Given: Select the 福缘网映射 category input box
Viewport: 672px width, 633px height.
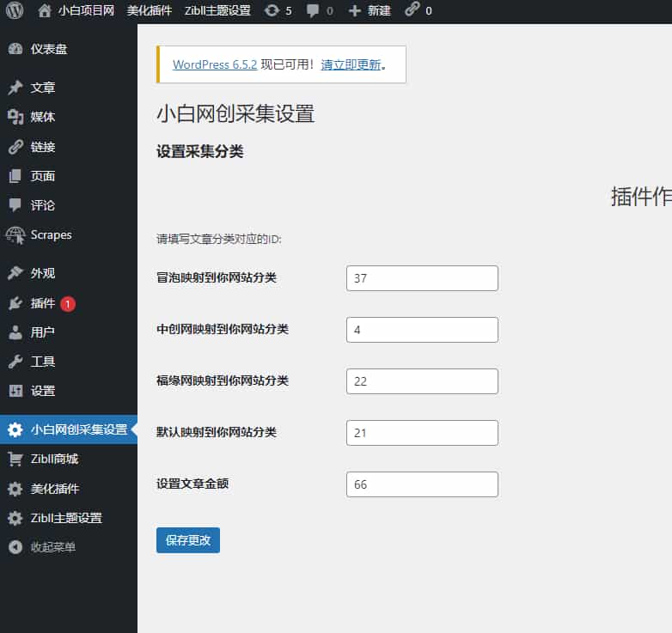Looking at the screenshot, I should point(421,381).
